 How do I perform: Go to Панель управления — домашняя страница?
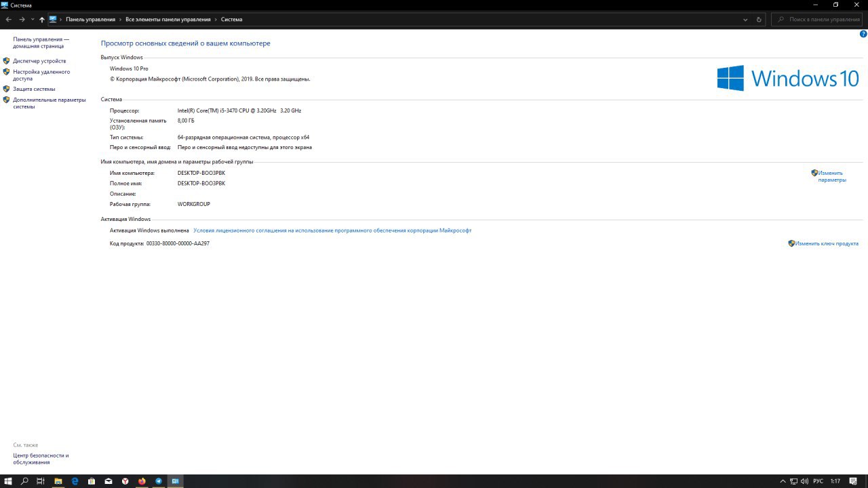pyautogui.click(x=41, y=43)
